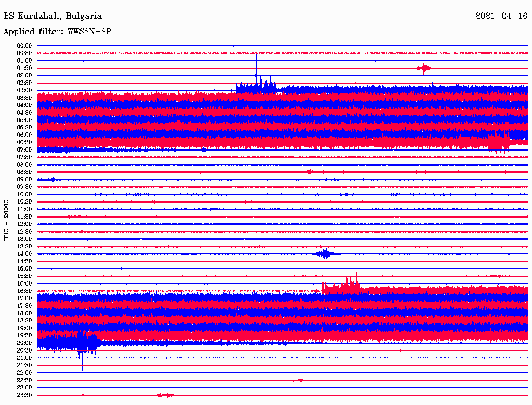This screenshot has width=532, height=405.
Task: Click the BS Kurdzhali, Bulgaria station title
Action: pos(52,16)
